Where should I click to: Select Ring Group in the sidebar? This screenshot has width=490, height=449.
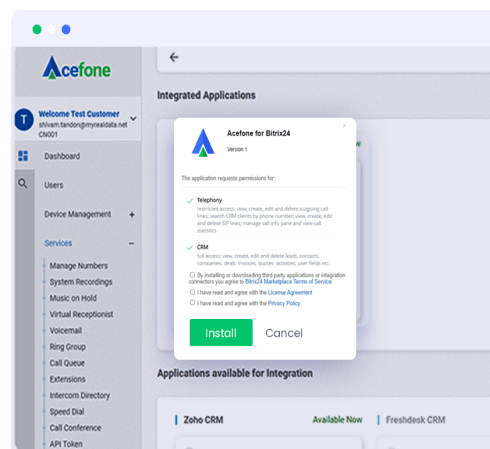68,347
